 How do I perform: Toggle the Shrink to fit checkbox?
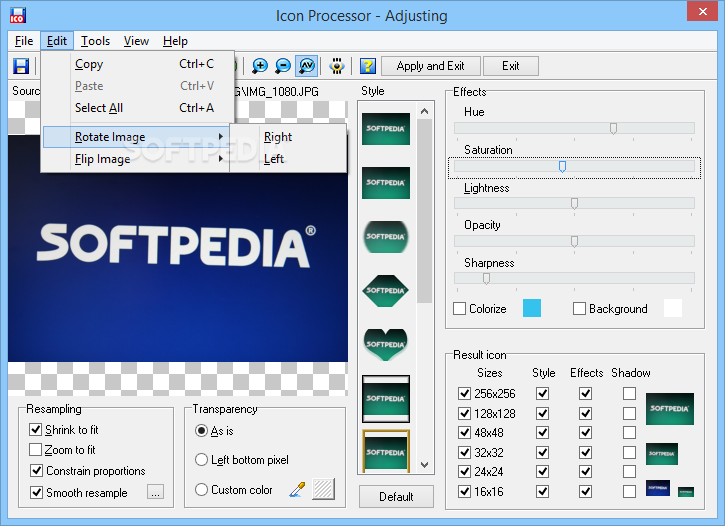coord(36,429)
